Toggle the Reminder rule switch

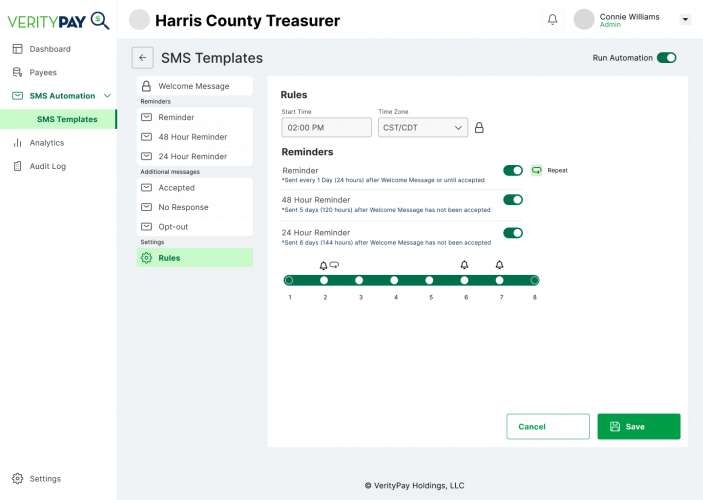[513, 170]
